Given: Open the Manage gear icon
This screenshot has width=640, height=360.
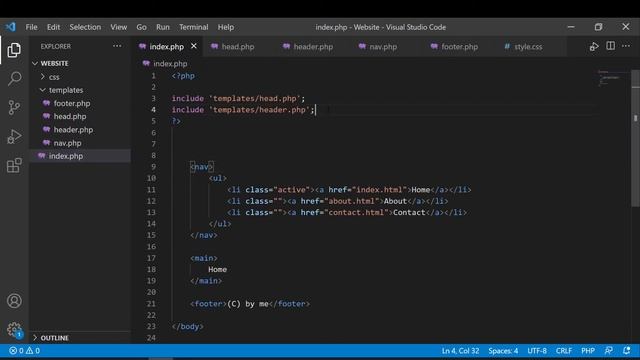Looking at the screenshot, I should [x=14, y=329].
